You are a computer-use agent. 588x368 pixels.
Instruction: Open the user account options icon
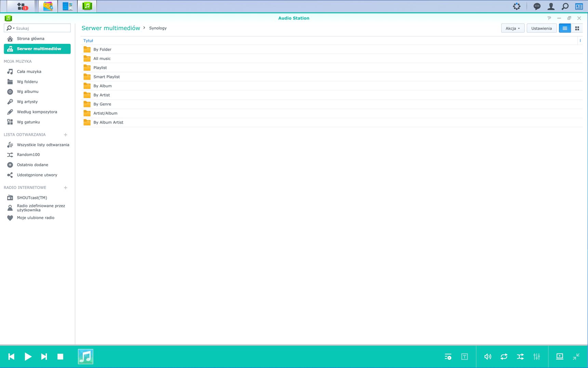pyautogui.click(x=551, y=6)
